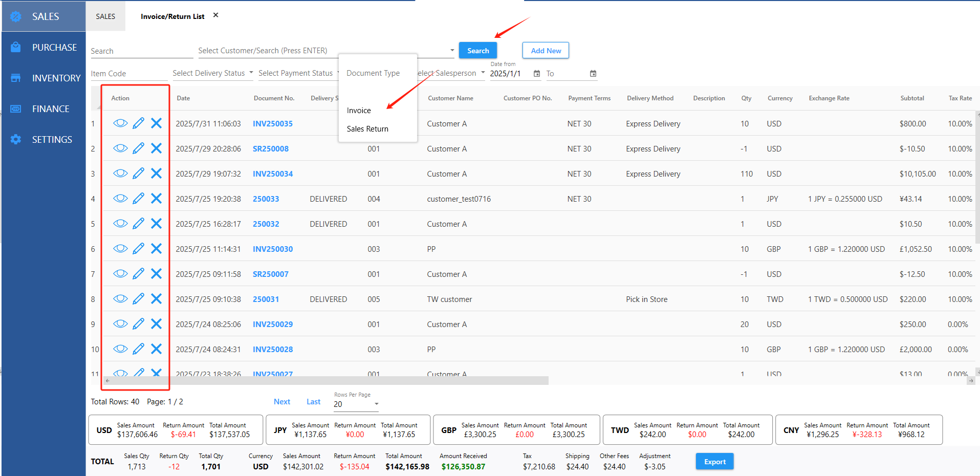Click the Export button
980x476 pixels.
714,462
